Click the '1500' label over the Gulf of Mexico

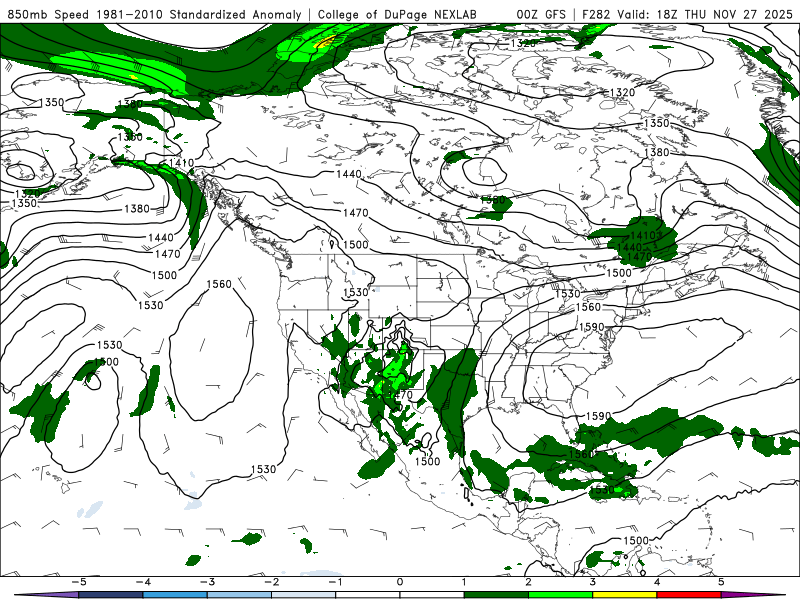pyautogui.click(x=427, y=461)
